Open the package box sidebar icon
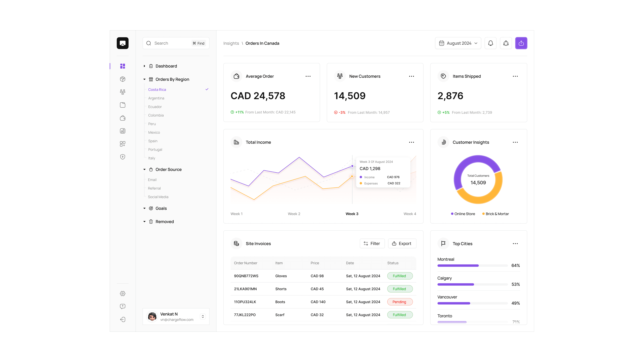Viewport: 644px width, 362px height. (122, 79)
